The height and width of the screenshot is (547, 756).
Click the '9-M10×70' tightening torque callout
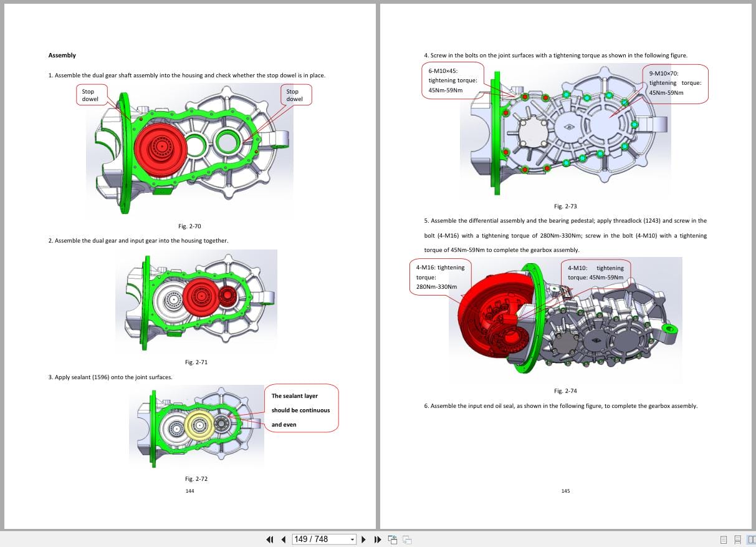pyautogui.click(x=675, y=83)
